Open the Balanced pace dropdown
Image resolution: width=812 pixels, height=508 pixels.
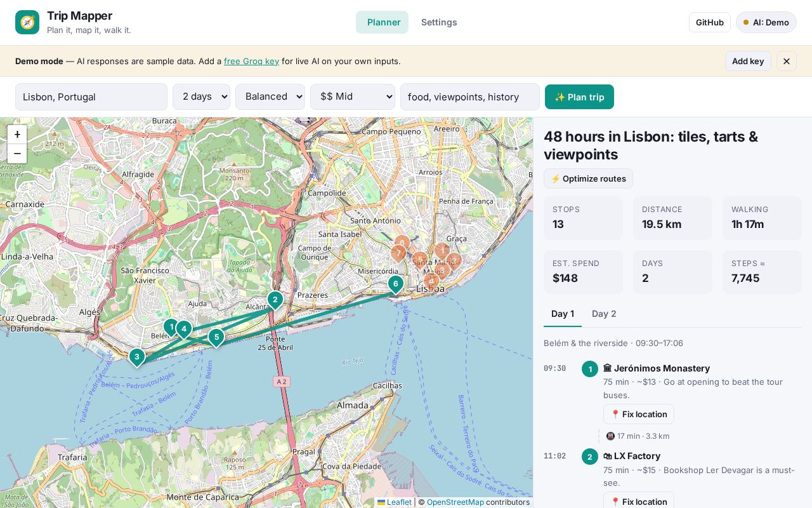[x=270, y=97]
